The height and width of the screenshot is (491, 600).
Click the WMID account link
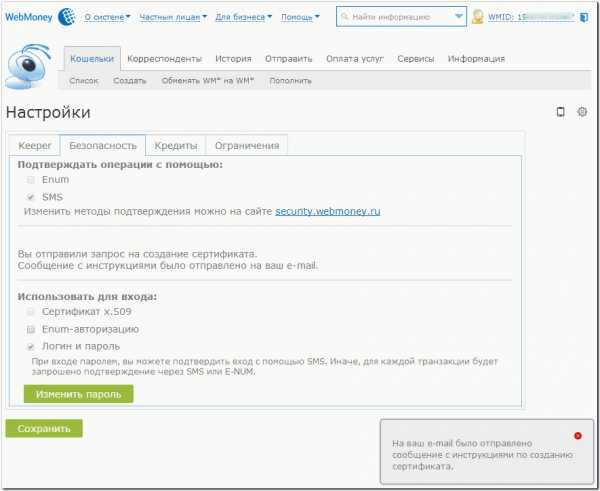[x=531, y=17]
